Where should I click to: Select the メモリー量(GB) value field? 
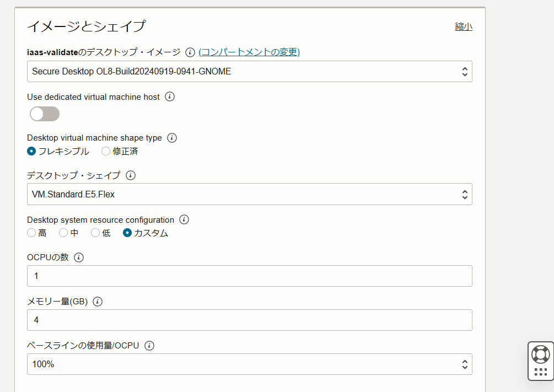249,320
